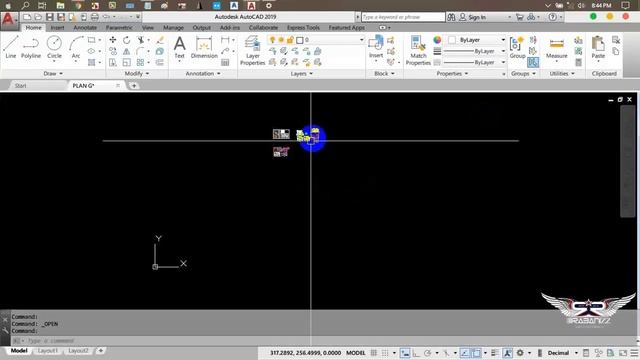Screen dimensions: 640x360
Task: Click the Trim tool in Modify panel
Action: click(141, 40)
